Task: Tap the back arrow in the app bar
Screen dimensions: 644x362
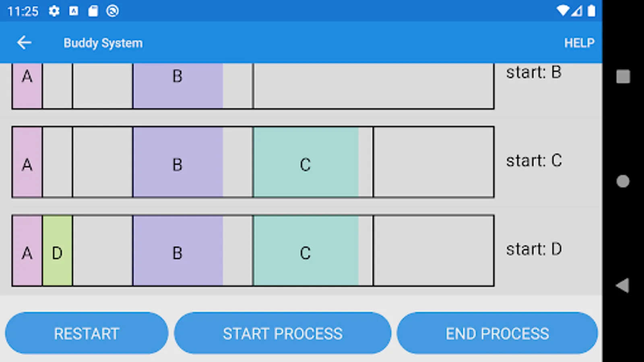Action: tap(24, 43)
